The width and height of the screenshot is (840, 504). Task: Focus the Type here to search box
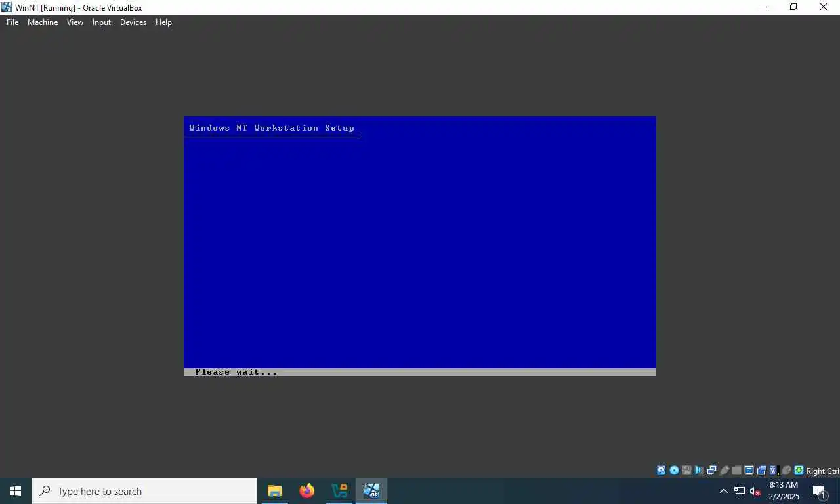pos(144,491)
